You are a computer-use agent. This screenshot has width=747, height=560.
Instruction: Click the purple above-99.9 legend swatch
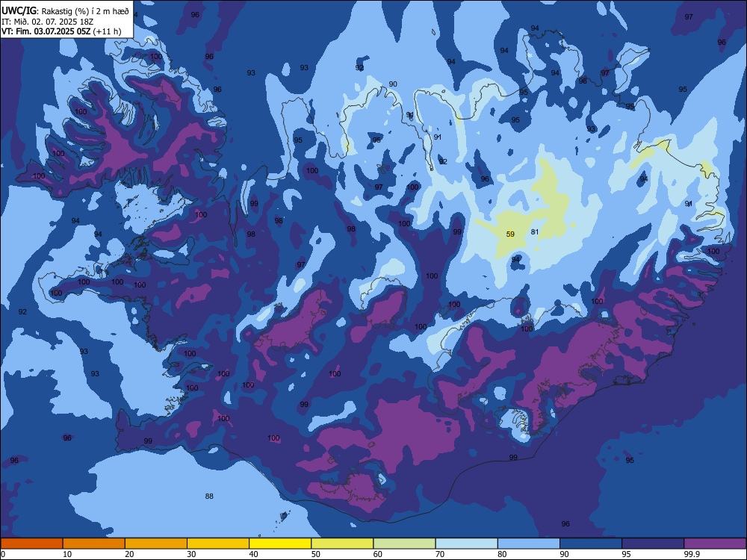point(715,544)
